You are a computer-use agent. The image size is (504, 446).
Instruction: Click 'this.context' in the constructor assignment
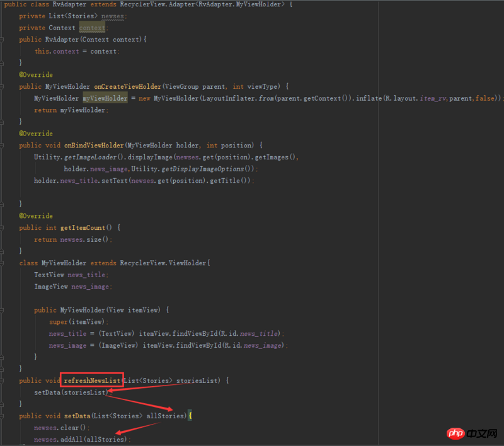point(57,52)
